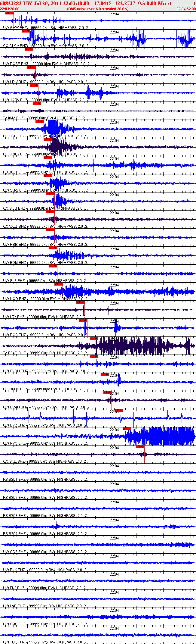Click the RMS noise scaling note
The image size is (196, 644).
[x=98, y=9]
